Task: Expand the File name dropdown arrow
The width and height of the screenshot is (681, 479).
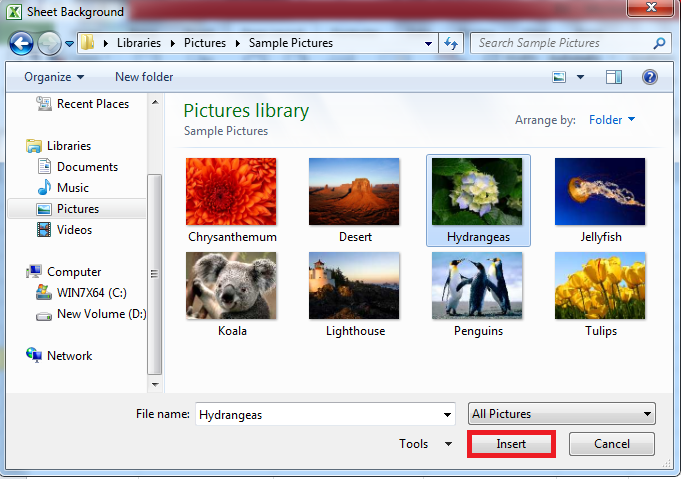Action: pos(447,414)
